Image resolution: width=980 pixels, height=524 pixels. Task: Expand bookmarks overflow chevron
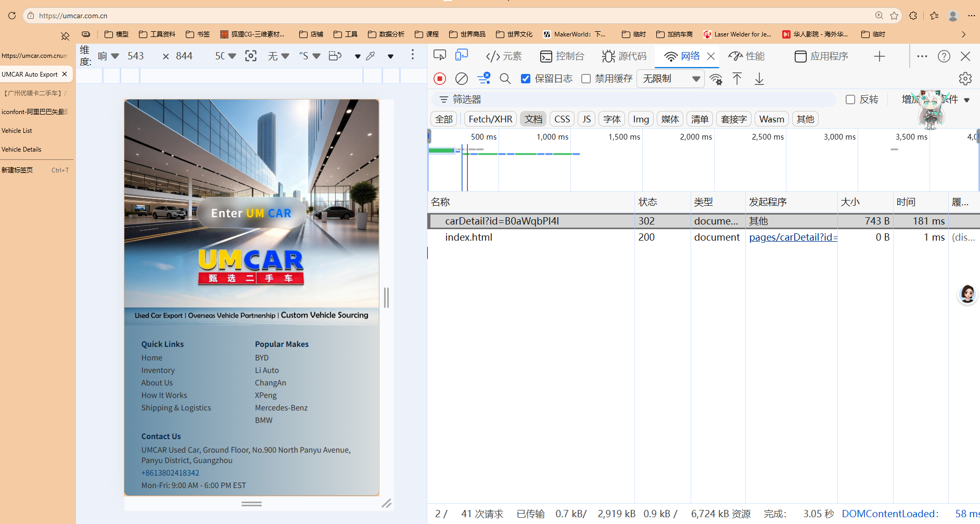(964, 34)
